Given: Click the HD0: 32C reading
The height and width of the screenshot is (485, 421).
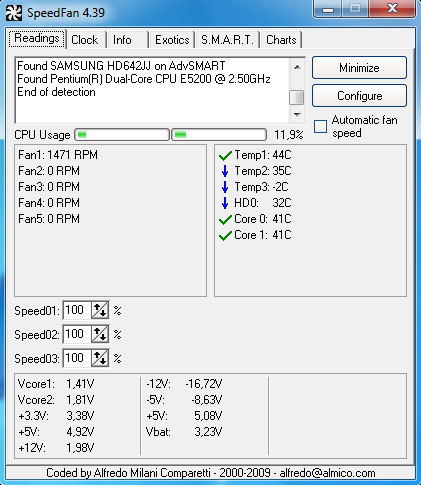Looking at the screenshot, I should tap(263, 203).
